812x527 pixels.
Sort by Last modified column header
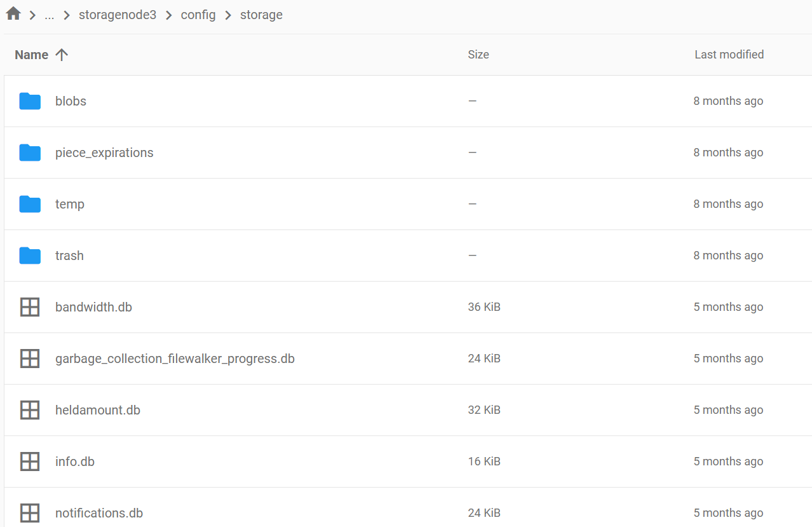pos(729,55)
